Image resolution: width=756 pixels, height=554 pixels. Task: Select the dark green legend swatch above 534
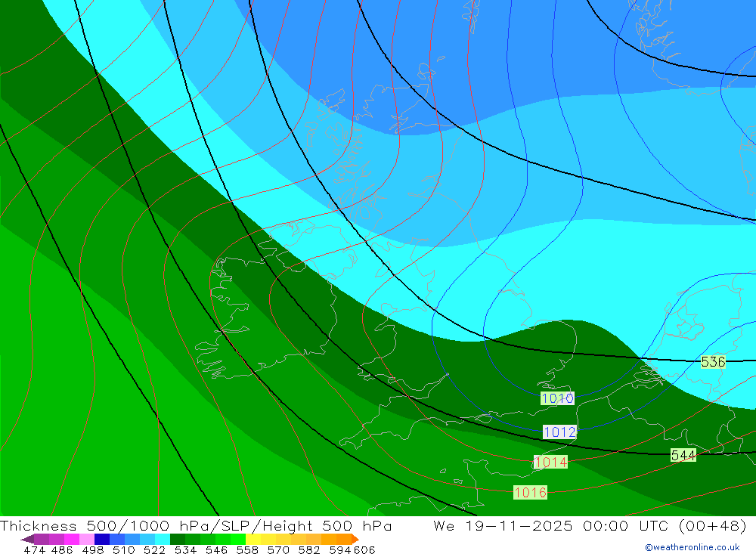click(178, 539)
